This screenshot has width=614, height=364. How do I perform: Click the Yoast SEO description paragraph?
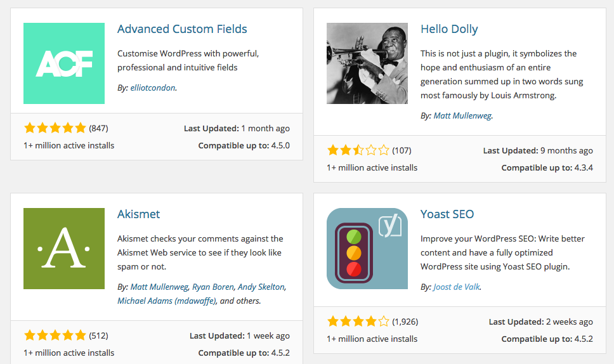coord(502,252)
